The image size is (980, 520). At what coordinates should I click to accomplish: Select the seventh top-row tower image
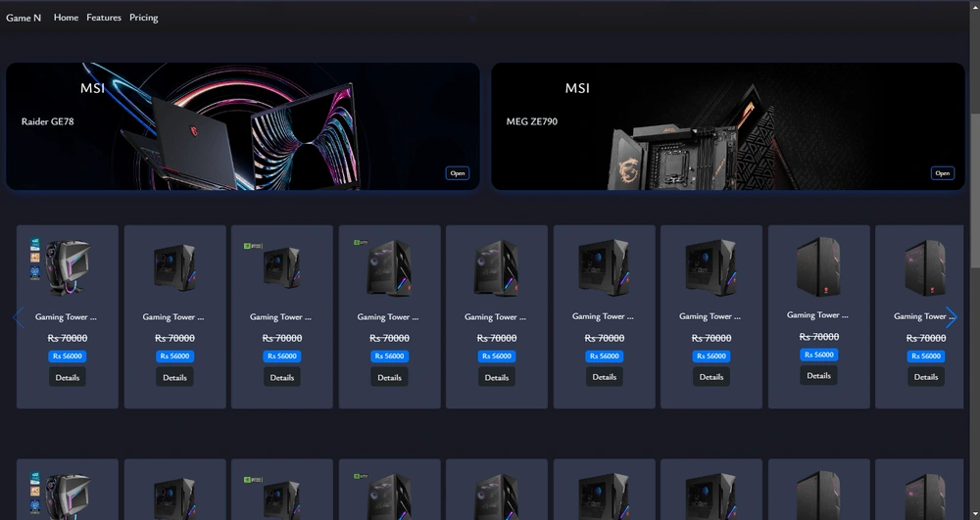(711, 267)
